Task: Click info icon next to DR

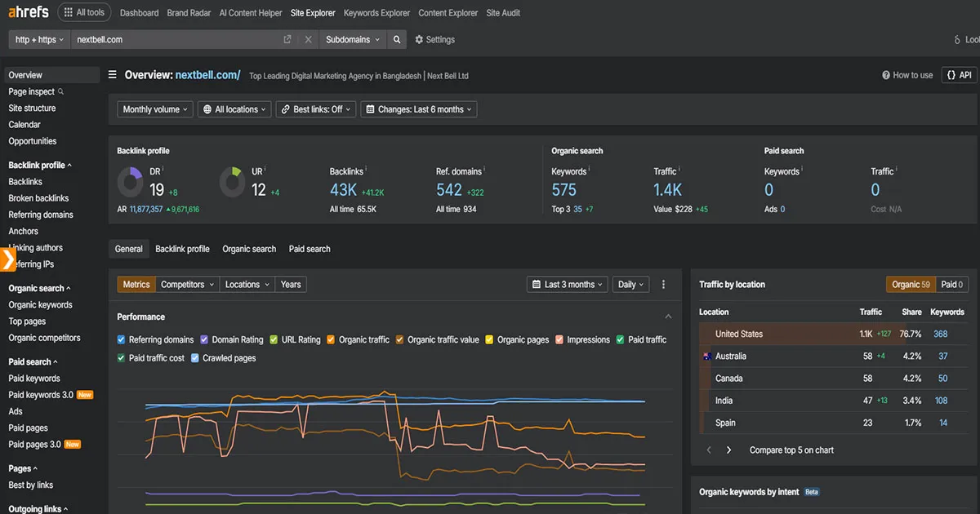Action: pyautogui.click(x=163, y=170)
